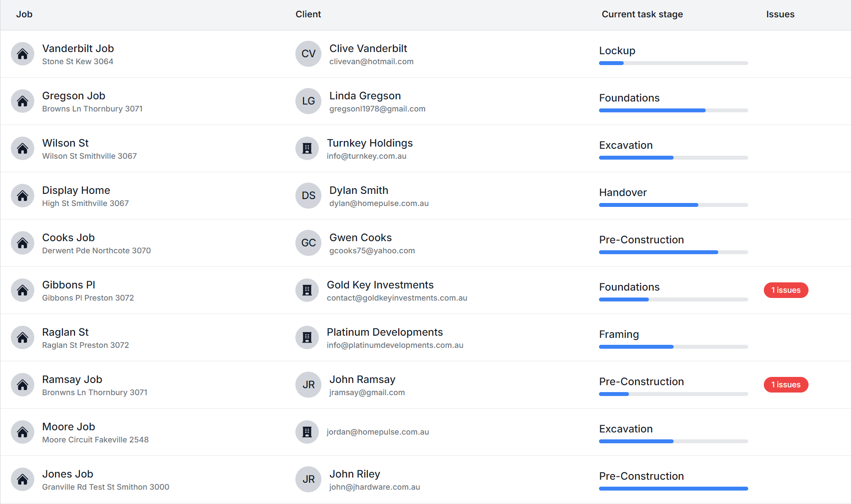This screenshot has height=504, width=851.
Task: Click the house icon for Raglan St
Action: coord(23,337)
